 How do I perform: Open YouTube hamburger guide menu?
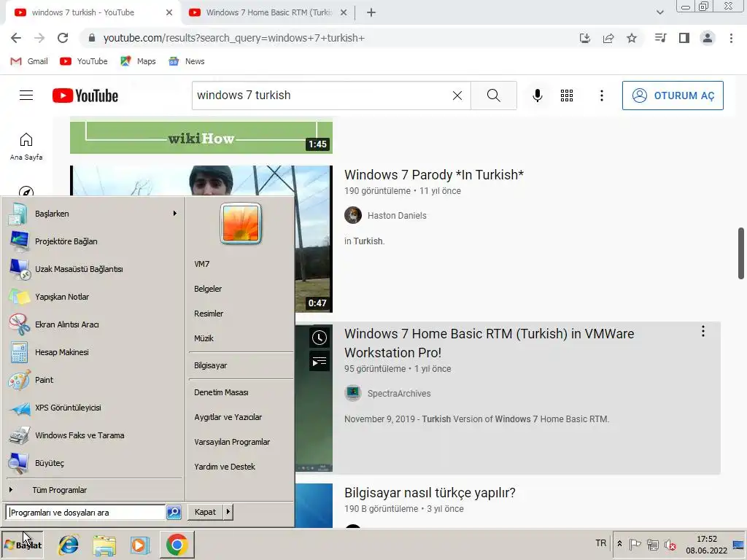click(x=26, y=96)
